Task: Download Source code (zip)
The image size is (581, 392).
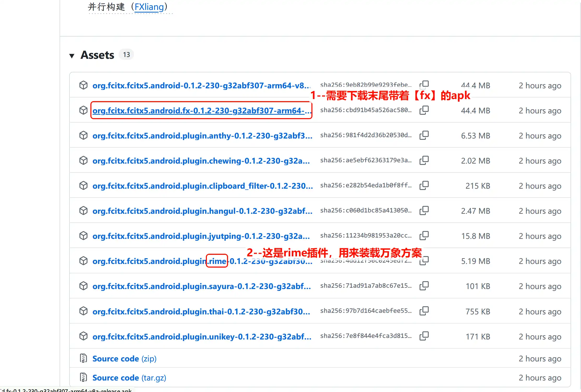Action: pyautogui.click(x=124, y=359)
